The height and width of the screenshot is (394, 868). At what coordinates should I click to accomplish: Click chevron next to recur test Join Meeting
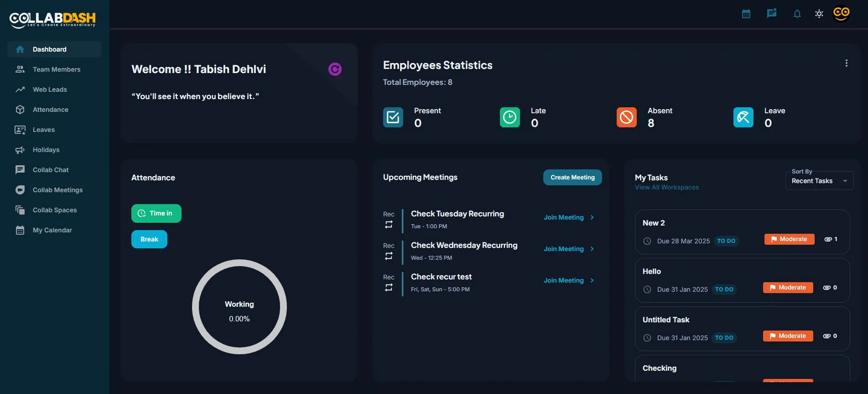[x=592, y=280]
